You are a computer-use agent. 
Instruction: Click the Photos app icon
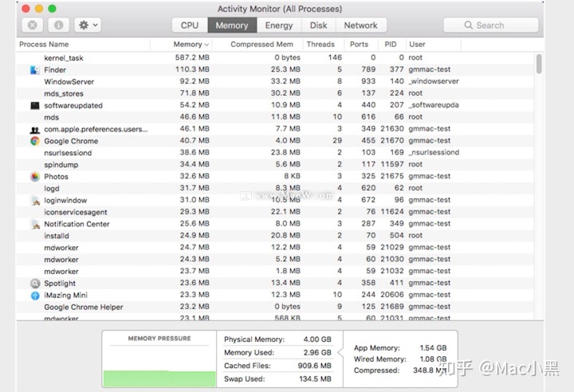click(35, 176)
